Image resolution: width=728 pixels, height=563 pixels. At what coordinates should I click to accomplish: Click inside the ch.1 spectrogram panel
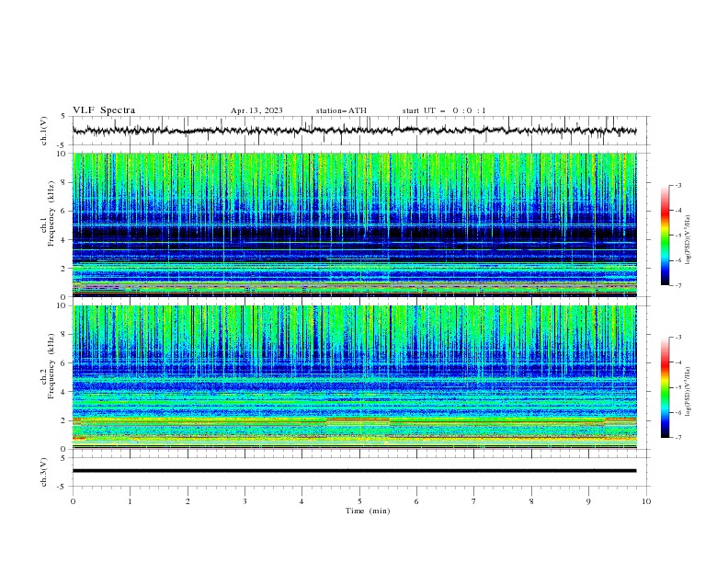coord(354,224)
